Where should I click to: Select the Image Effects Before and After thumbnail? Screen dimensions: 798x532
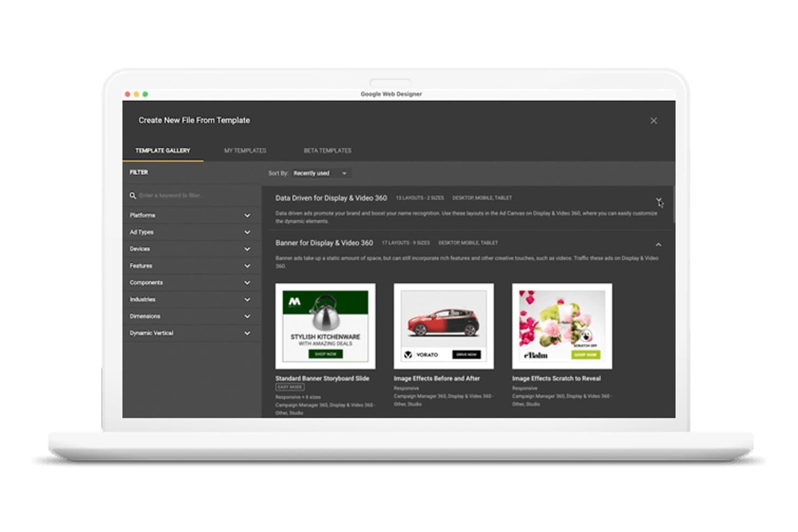click(x=444, y=326)
